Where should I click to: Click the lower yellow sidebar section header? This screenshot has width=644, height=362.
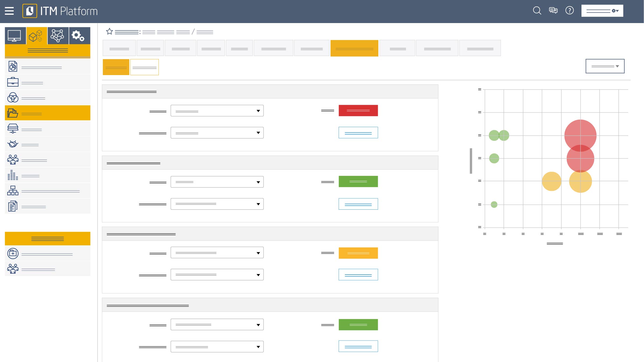(x=47, y=239)
